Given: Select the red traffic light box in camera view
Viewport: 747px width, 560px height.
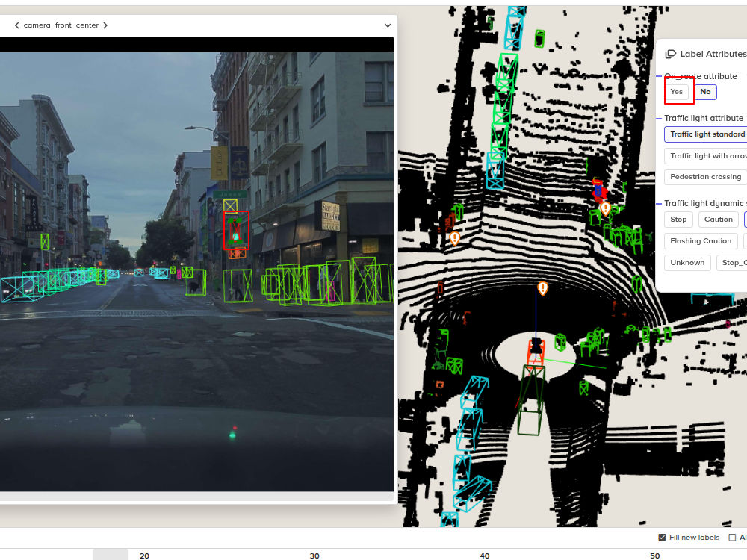Looking at the screenshot, I should pos(236,230).
